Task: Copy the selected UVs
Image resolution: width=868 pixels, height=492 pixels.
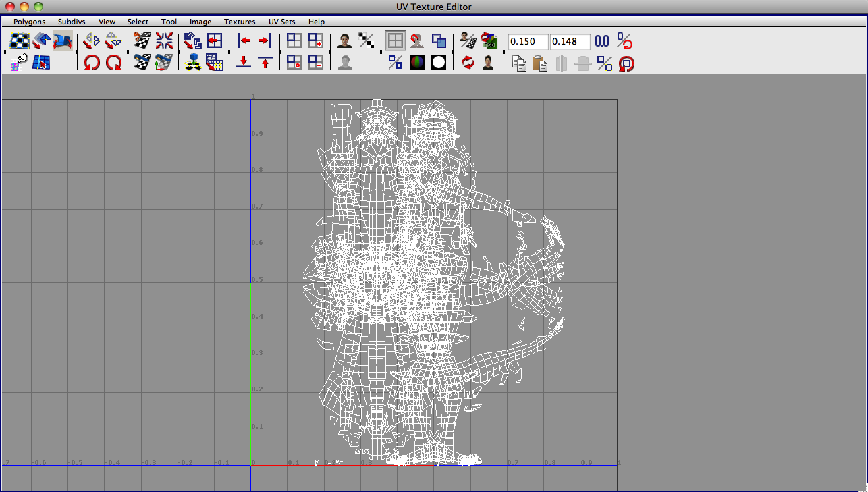Action: click(x=518, y=62)
